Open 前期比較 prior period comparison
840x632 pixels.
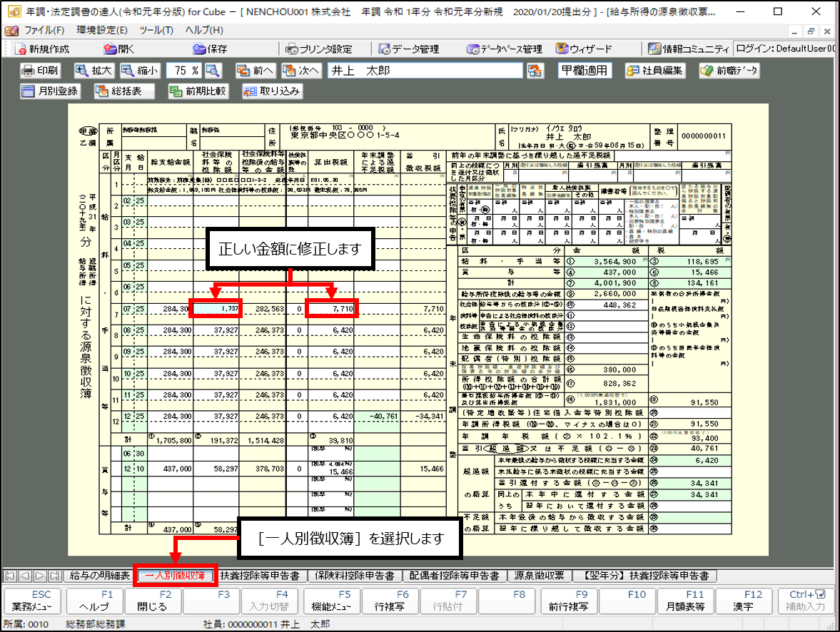198,91
